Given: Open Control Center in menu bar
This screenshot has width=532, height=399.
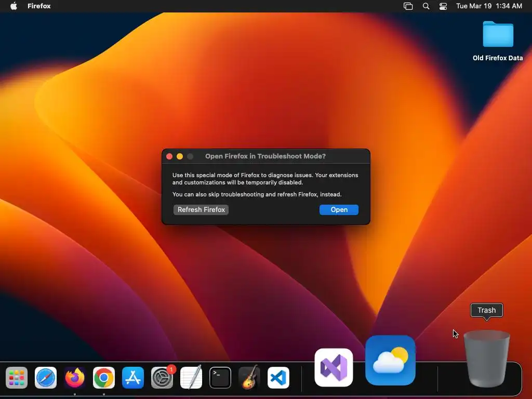Looking at the screenshot, I should (x=443, y=6).
